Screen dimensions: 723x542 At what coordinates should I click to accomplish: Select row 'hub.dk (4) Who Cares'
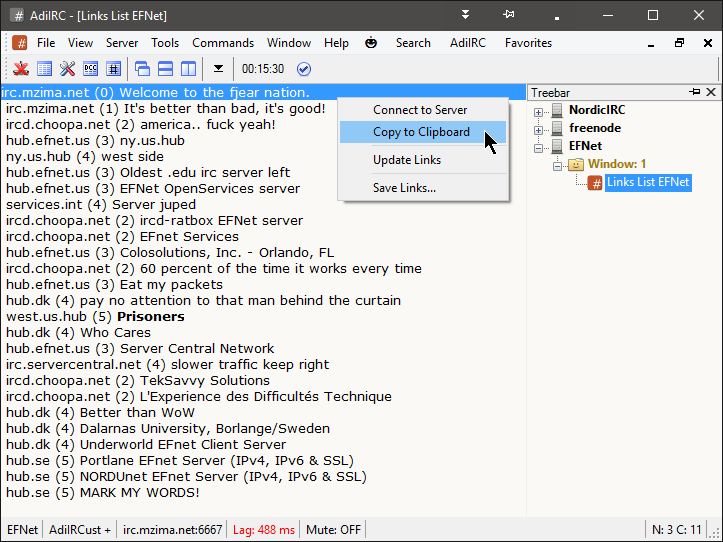coord(263,332)
